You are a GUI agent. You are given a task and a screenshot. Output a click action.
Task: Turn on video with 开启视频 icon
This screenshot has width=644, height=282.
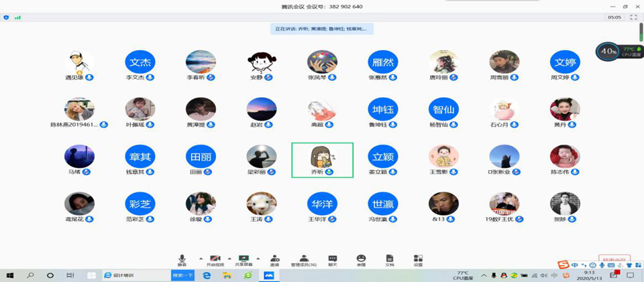215,259
